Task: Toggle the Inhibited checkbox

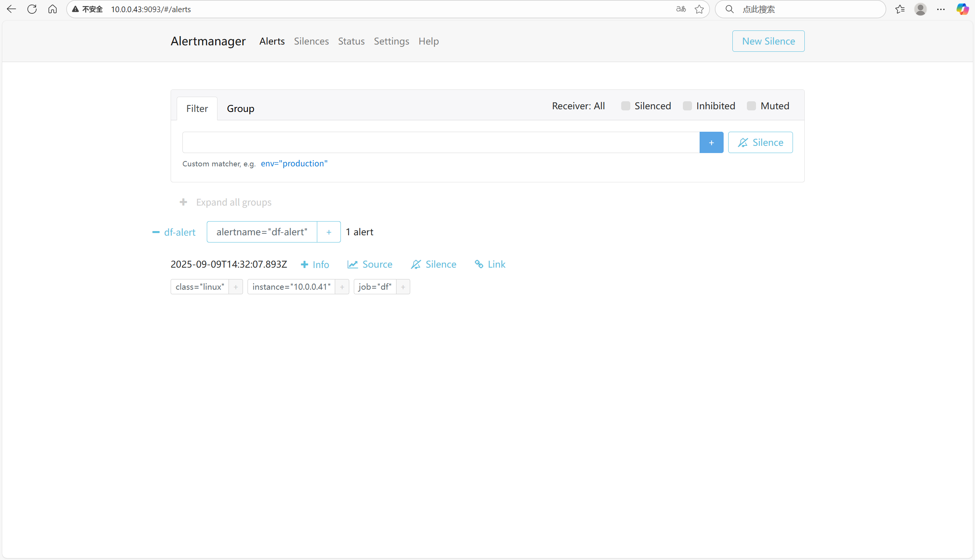Action: click(x=687, y=106)
